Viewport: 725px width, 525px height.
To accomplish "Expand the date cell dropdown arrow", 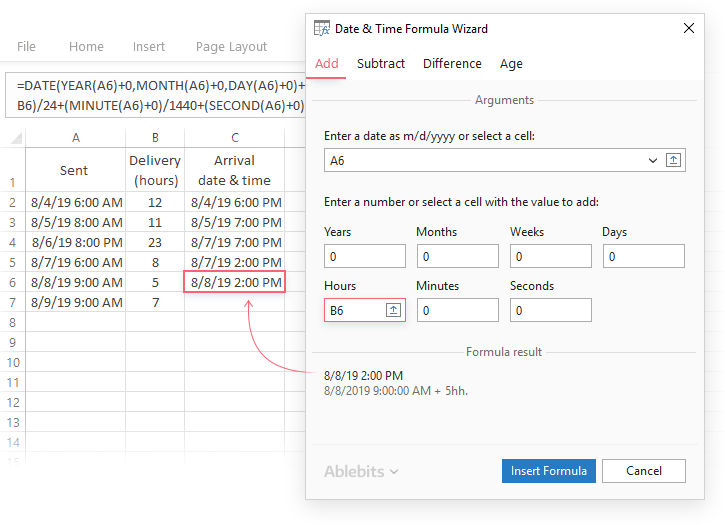I will point(653,160).
